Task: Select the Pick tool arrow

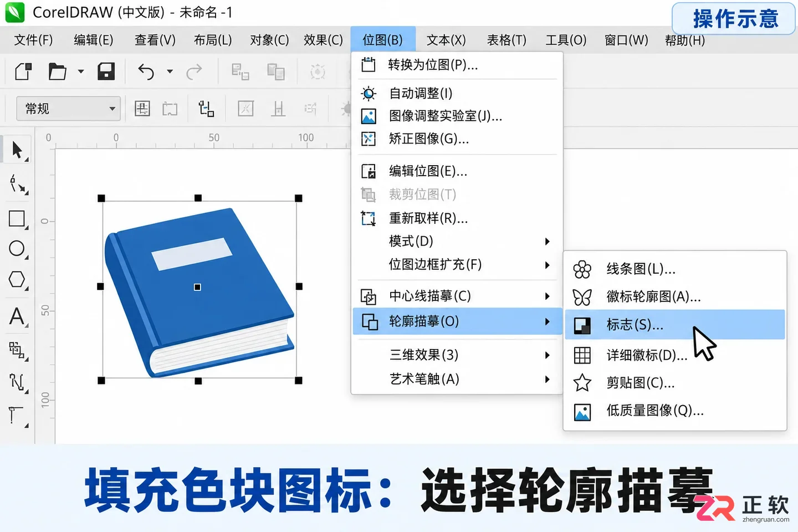Action: click(17, 150)
